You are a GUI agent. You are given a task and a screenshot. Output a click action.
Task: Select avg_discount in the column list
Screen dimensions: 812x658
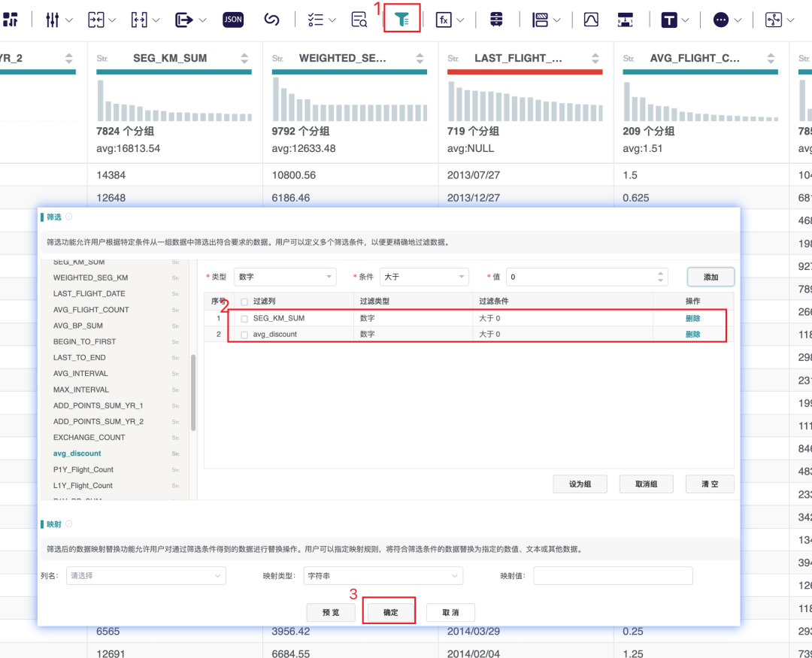[x=77, y=453]
